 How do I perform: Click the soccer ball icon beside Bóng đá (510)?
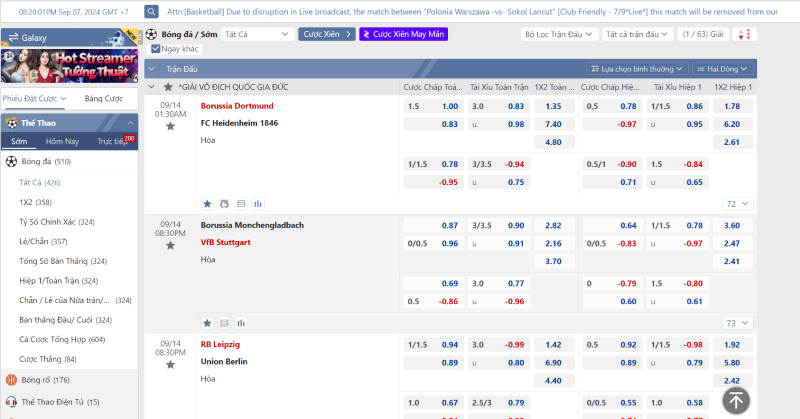click(11, 161)
